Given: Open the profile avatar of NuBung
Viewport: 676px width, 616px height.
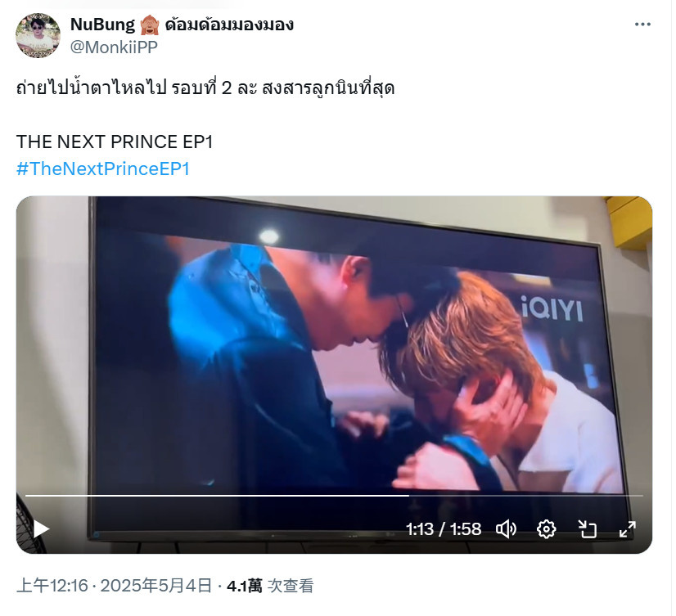Looking at the screenshot, I should (x=38, y=35).
